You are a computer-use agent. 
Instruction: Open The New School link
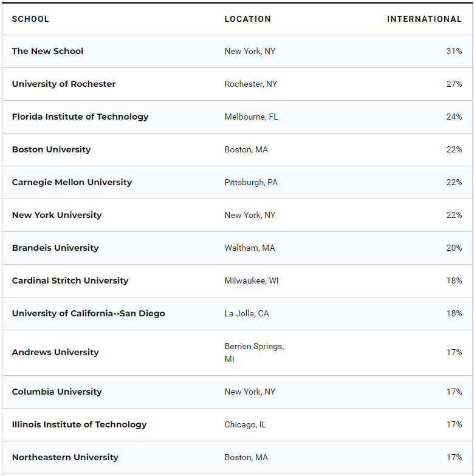[x=47, y=51]
